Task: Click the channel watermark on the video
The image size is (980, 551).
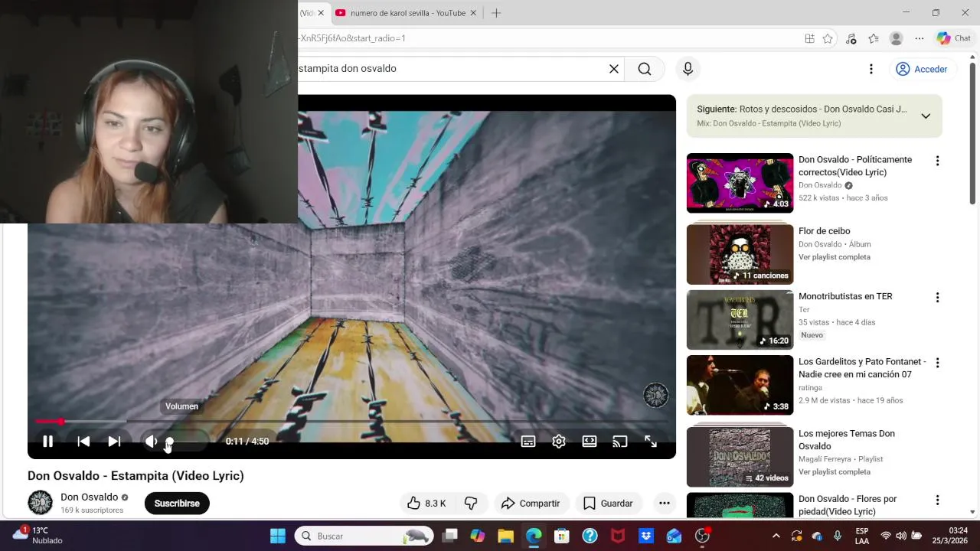Action: point(655,395)
